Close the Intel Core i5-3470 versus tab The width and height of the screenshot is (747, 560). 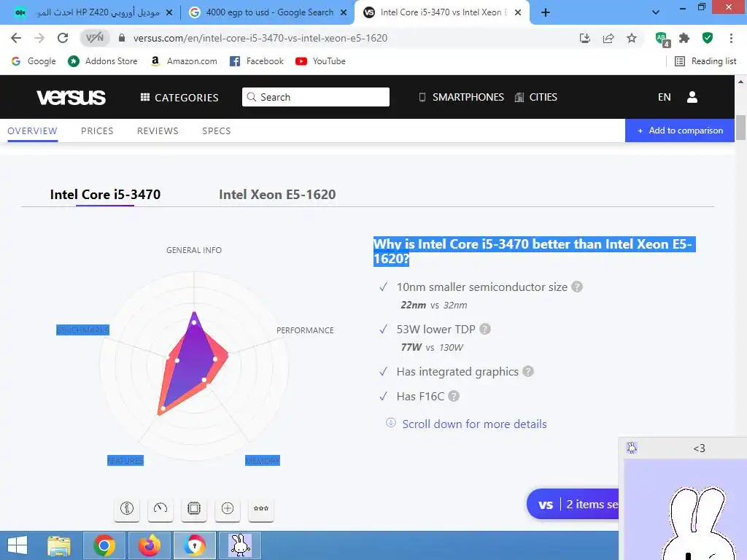tap(519, 12)
